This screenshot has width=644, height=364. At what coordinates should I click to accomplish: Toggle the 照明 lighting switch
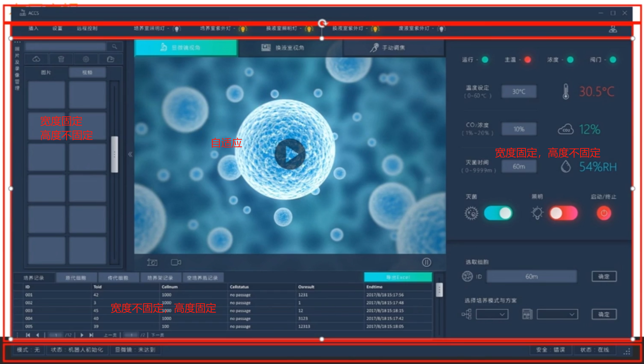point(563,213)
